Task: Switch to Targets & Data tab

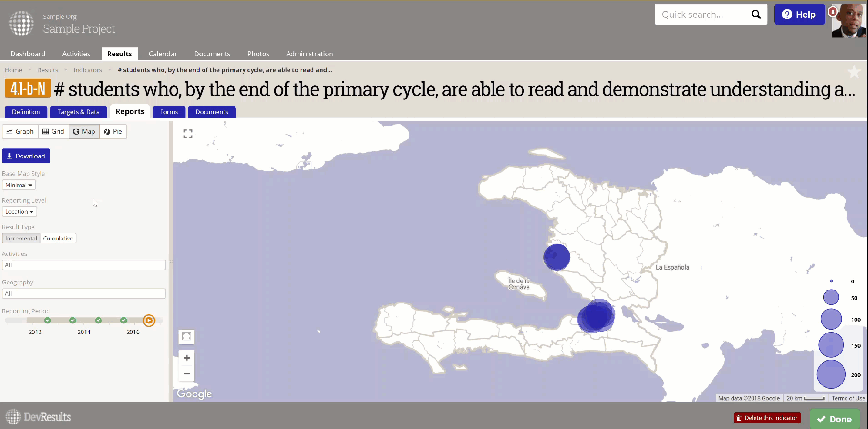Action: click(x=78, y=112)
